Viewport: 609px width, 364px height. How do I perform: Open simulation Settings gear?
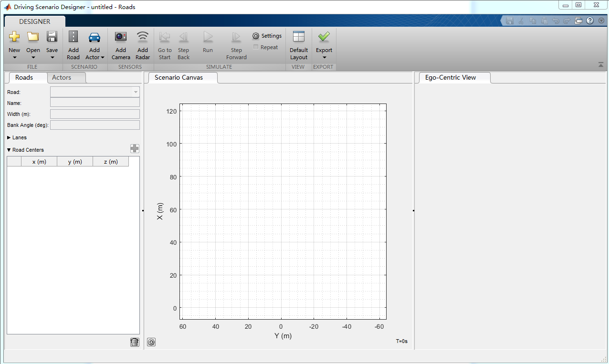[267, 36]
